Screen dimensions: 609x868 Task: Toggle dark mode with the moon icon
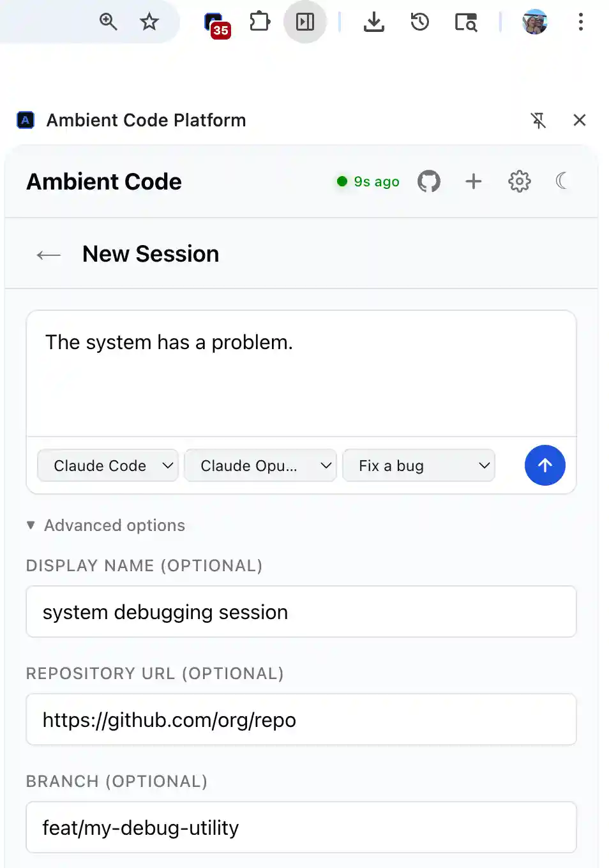[561, 181]
